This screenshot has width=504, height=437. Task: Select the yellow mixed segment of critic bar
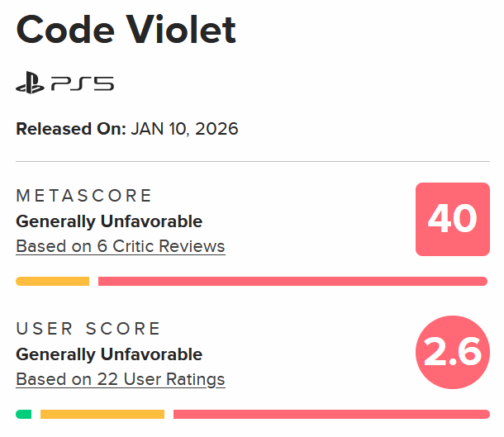[x=52, y=282]
